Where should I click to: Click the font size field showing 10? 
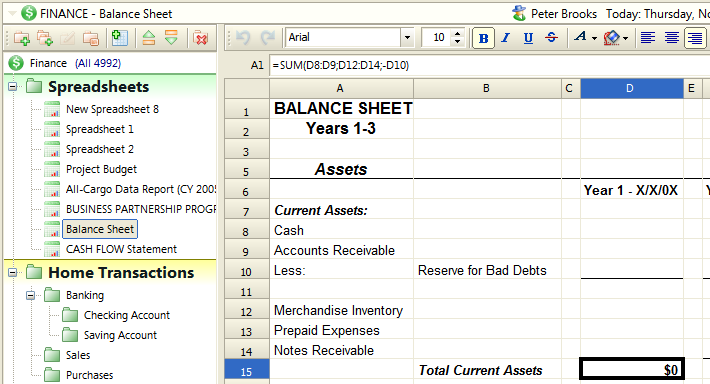437,38
